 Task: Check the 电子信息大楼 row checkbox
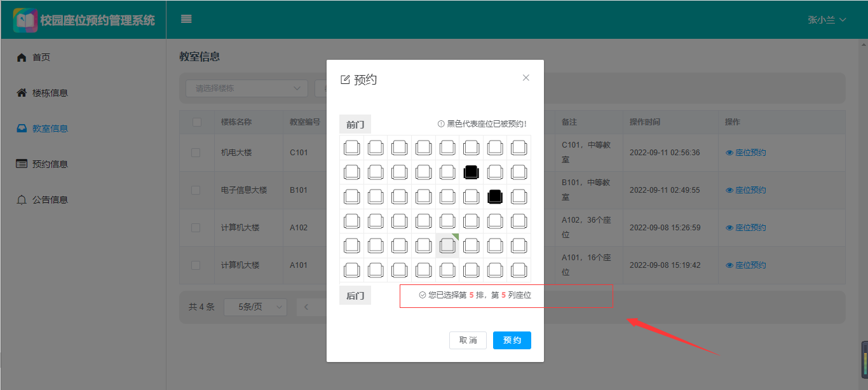click(196, 190)
